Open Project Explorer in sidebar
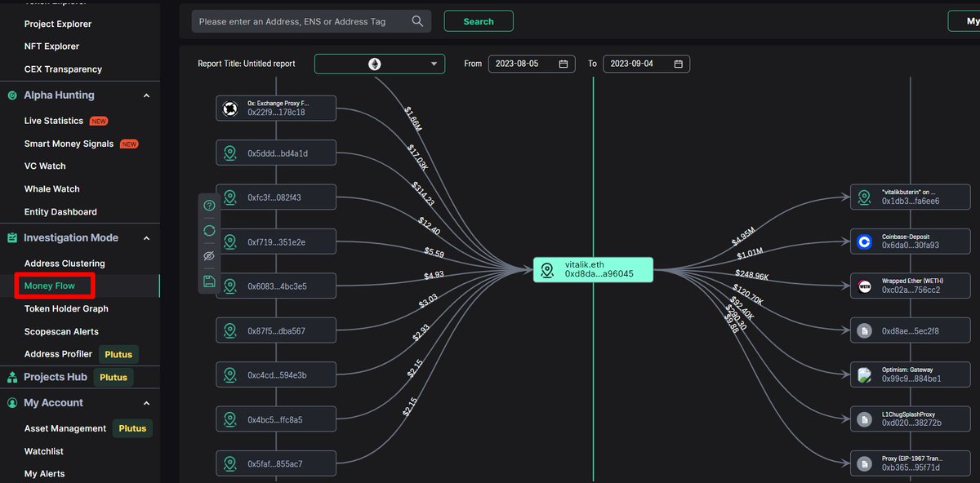The width and height of the screenshot is (980, 483). click(58, 24)
